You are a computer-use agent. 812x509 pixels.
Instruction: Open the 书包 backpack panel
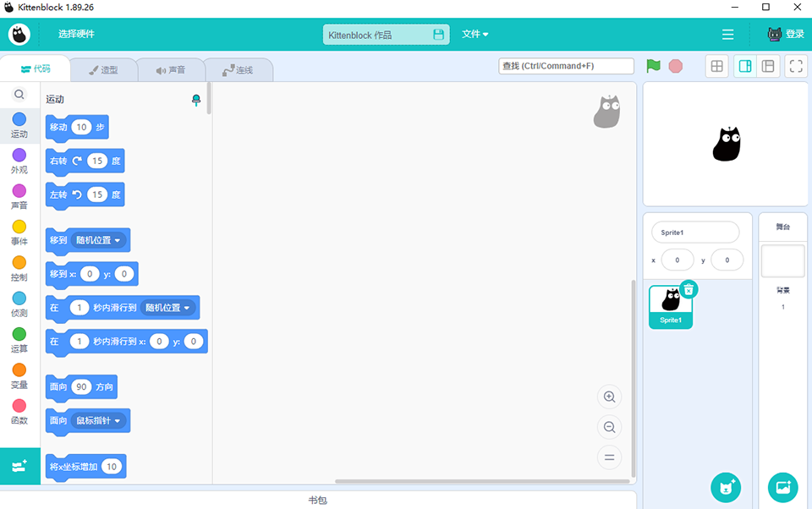point(317,501)
